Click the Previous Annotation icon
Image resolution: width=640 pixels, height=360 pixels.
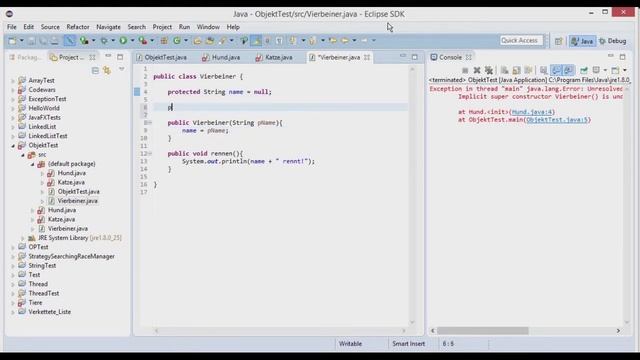pyautogui.click(x=313, y=40)
